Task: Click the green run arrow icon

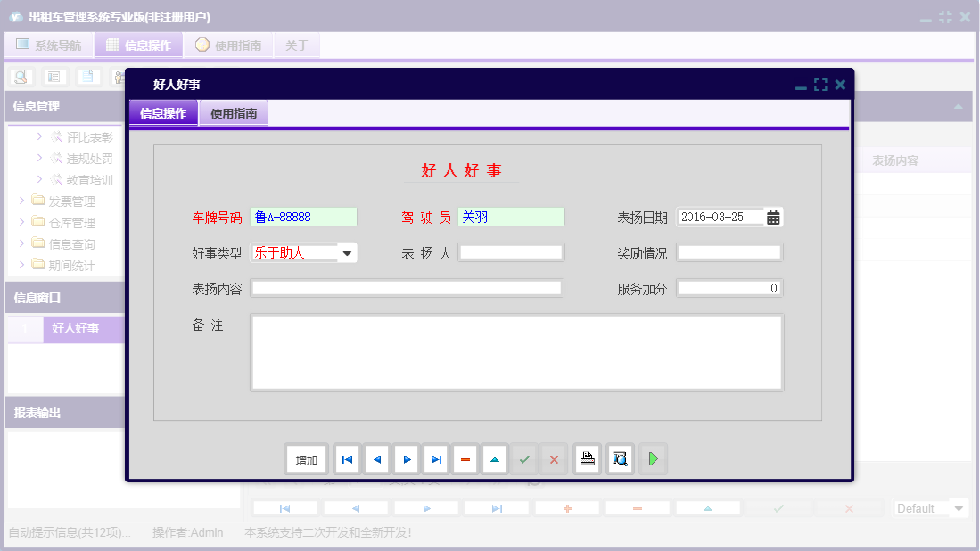Action: 653,458
